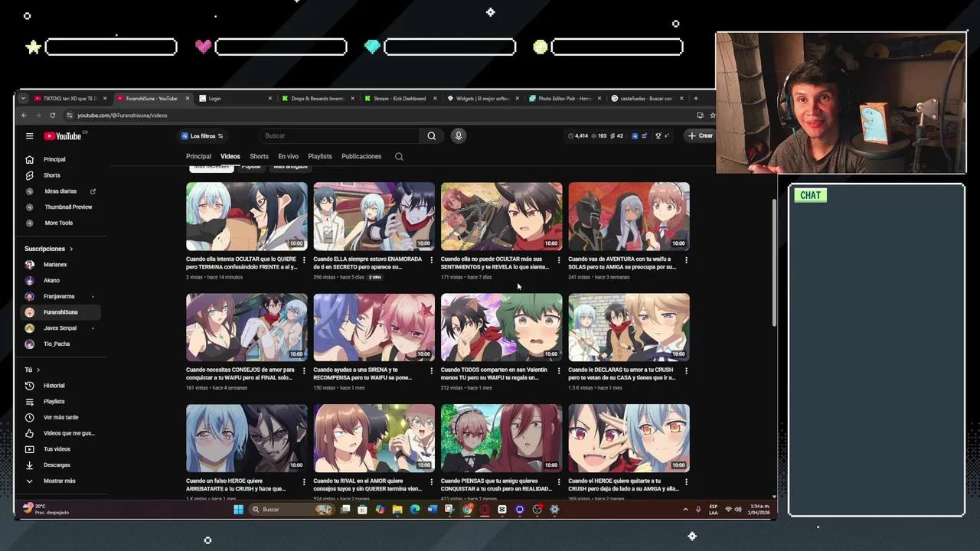Open 'Cuando TODOS comparten en san Valentín' thumbnail
Screen dimensions: 980x551
click(x=501, y=327)
